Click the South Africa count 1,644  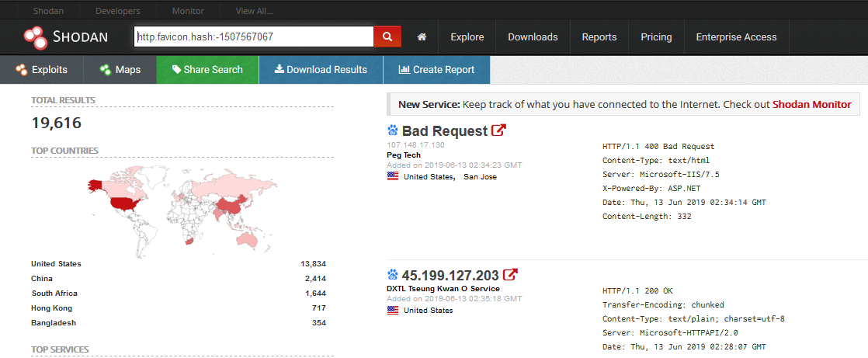pos(315,294)
